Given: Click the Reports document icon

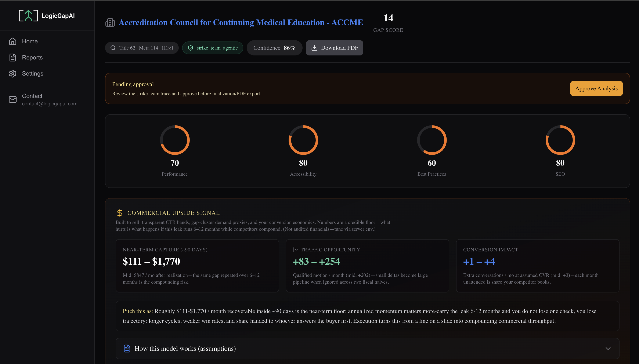Looking at the screenshot, I should (x=13, y=58).
